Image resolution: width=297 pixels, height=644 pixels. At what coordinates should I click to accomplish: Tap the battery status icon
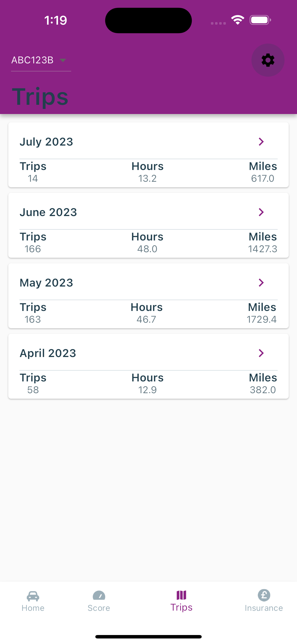point(260,20)
